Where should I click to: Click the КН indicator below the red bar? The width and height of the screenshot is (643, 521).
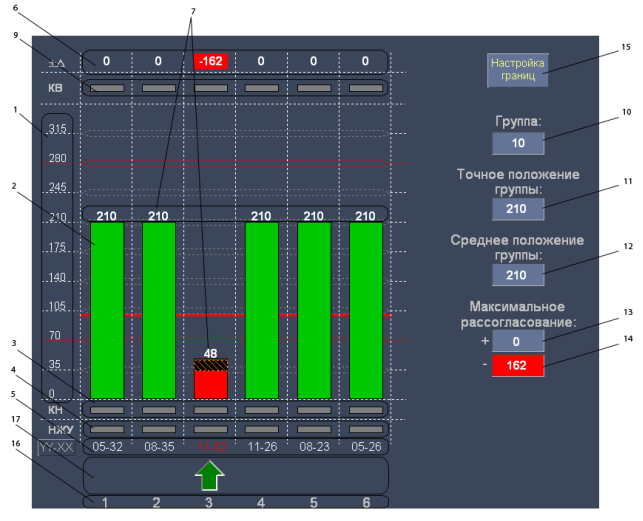tap(211, 410)
